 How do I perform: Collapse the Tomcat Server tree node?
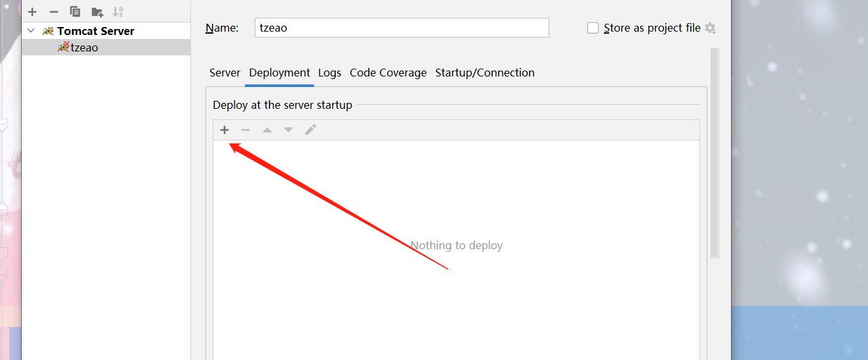(x=31, y=31)
